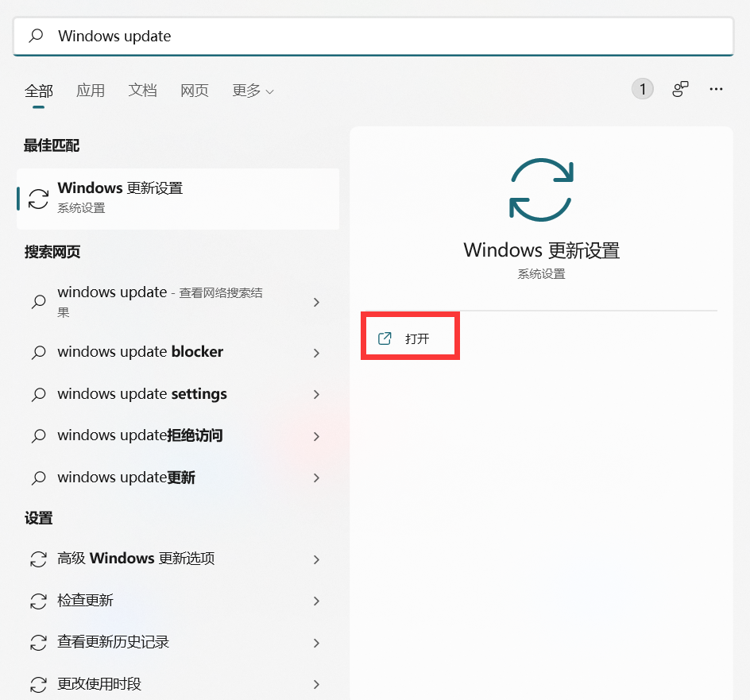The image size is (750, 700).
Task: Select windows update更新 suggestion
Action: coord(178,478)
